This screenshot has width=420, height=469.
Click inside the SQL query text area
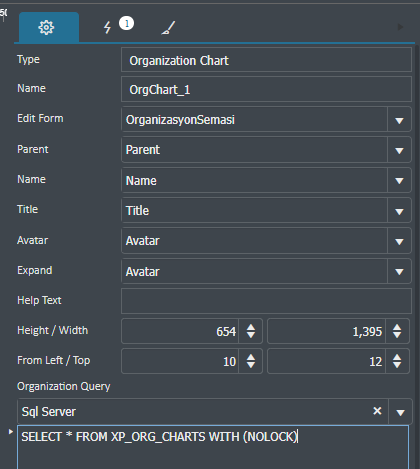pos(213,447)
